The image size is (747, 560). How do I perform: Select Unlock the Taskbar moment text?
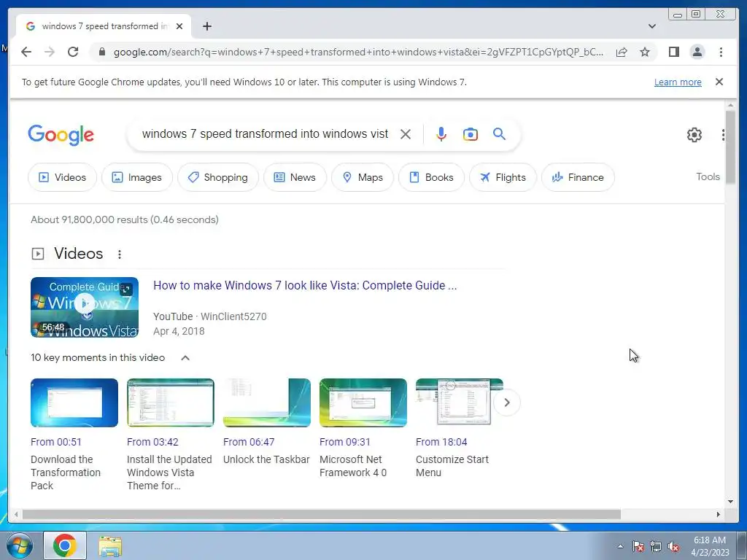pos(266,459)
